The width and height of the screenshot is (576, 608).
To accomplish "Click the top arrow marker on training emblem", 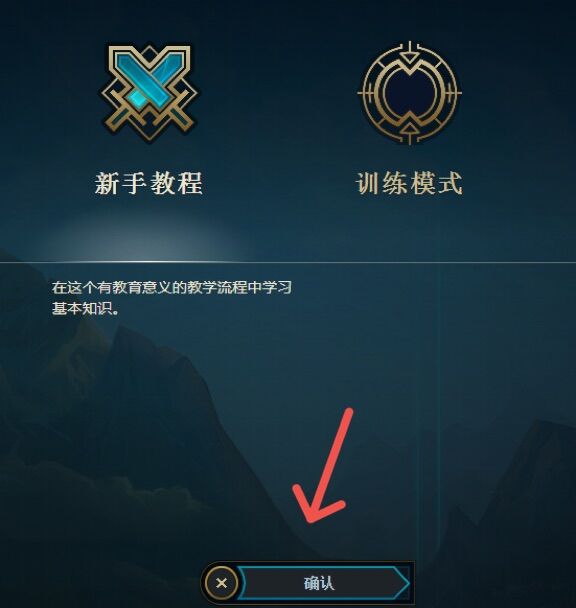I will [410, 56].
